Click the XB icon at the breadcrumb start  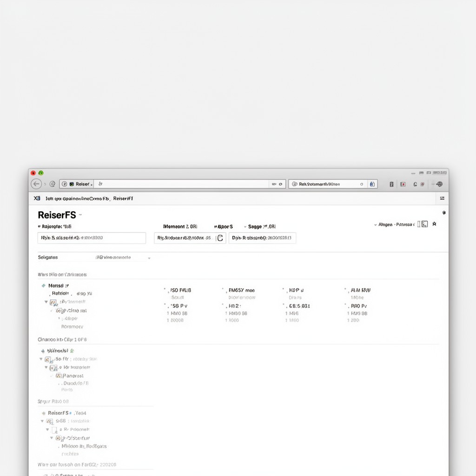point(37,198)
